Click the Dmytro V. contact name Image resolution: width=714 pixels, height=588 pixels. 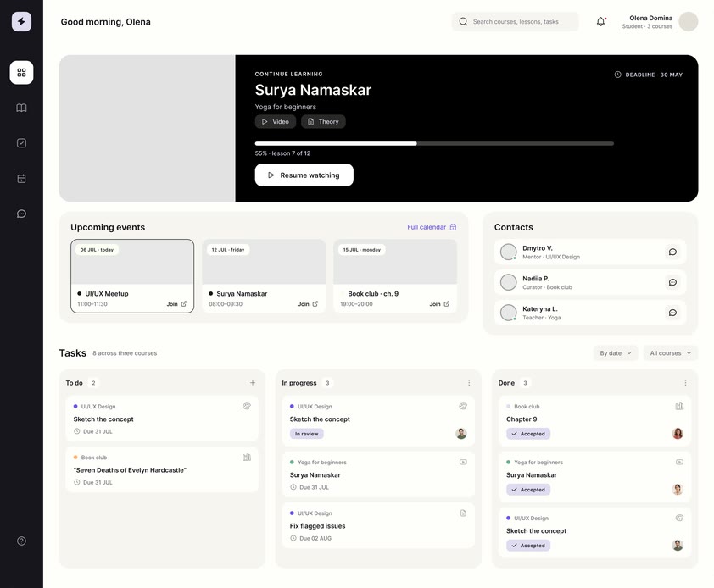(538, 248)
